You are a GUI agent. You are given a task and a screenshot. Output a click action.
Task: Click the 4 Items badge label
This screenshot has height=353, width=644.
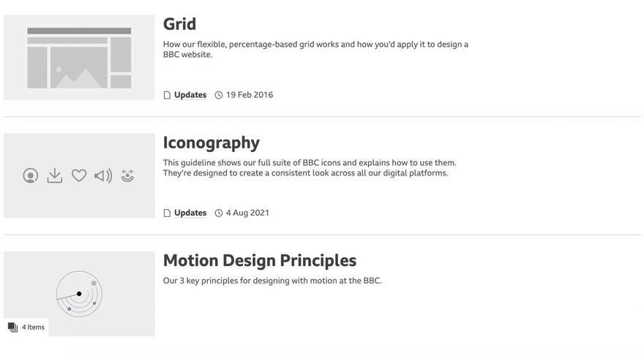[33, 327]
